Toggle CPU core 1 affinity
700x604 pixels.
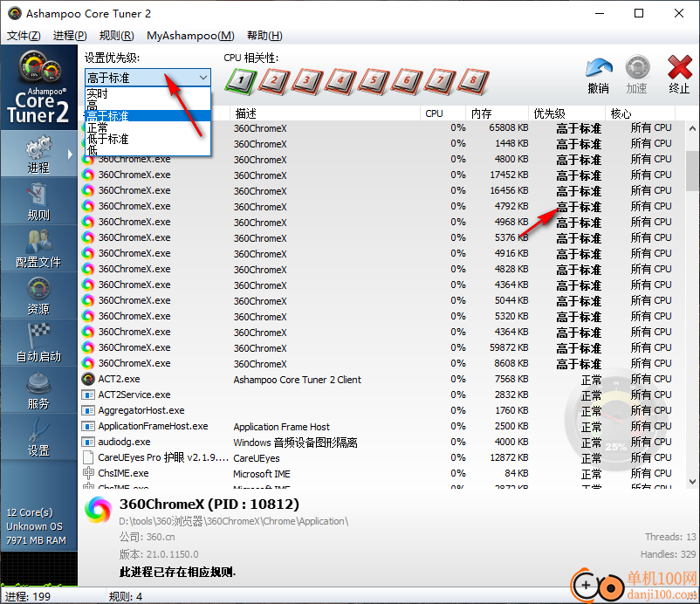click(241, 81)
